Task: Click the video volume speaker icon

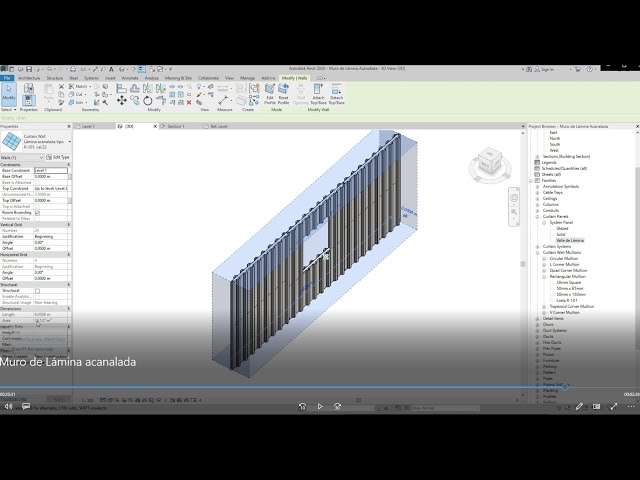Action: pos(9,407)
